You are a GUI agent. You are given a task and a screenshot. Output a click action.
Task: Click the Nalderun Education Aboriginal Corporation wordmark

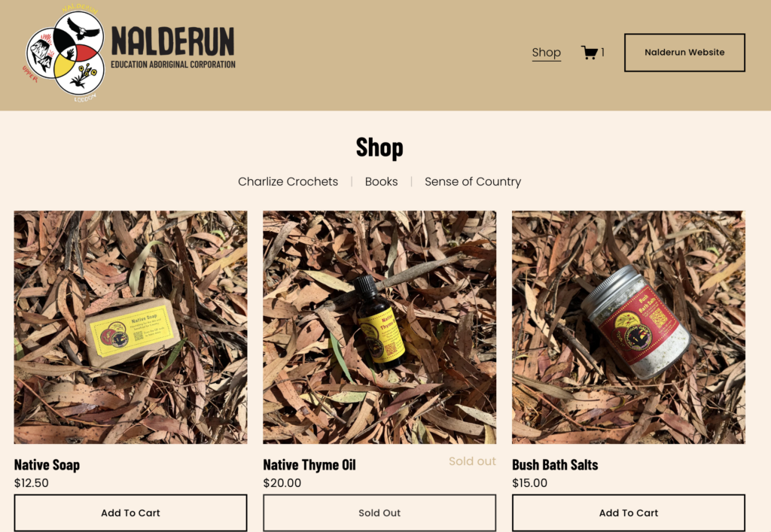pos(173,47)
